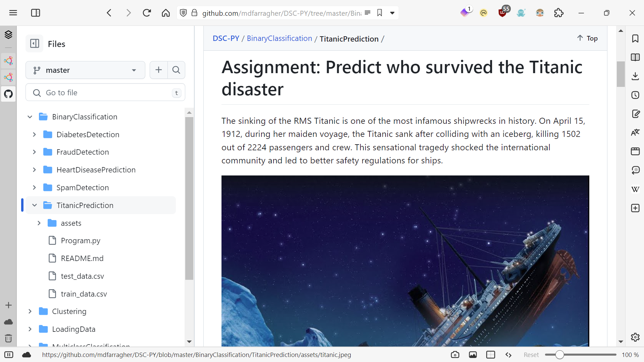Open the Downloads panel
This screenshot has width=644, height=362.
[x=635, y=76]
